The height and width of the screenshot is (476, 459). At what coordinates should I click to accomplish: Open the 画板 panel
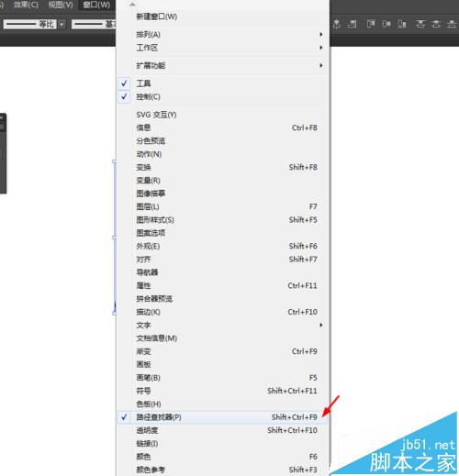pyautogui.click(x=223, y=364)
